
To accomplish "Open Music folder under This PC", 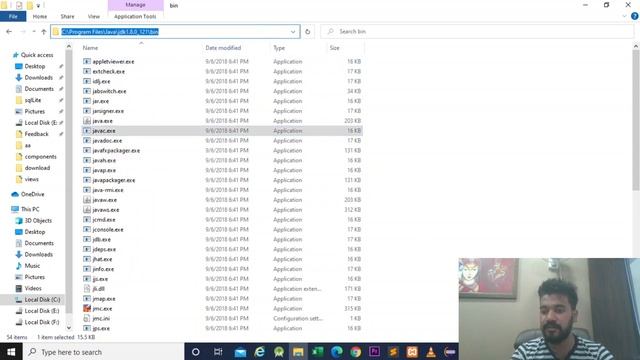I will tap(32, 266).
